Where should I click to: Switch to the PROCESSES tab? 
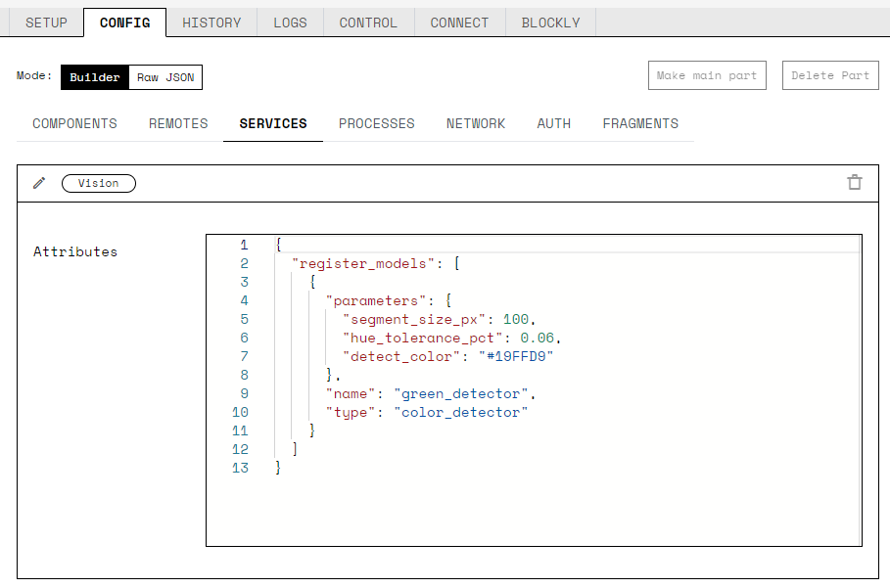376,123
